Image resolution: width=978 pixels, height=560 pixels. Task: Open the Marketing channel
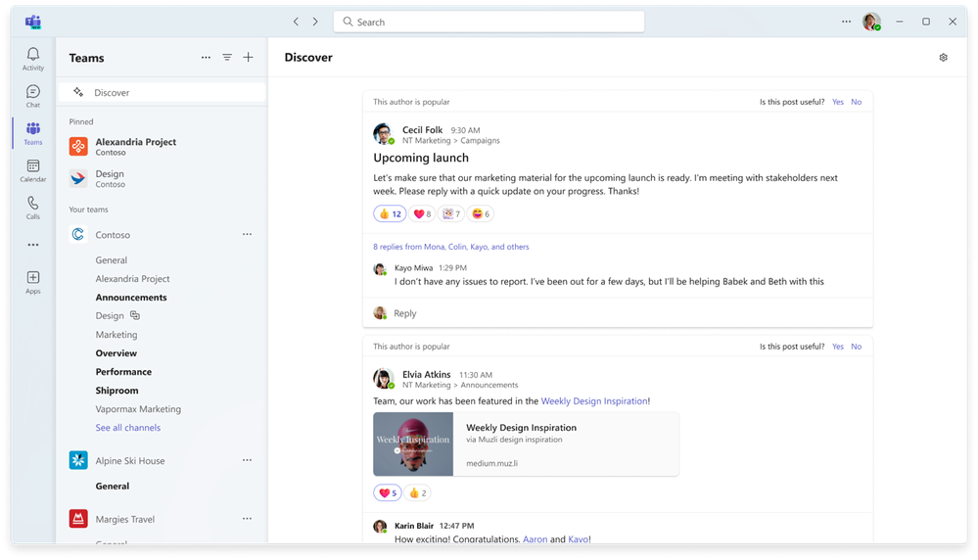tap(116, 334)
